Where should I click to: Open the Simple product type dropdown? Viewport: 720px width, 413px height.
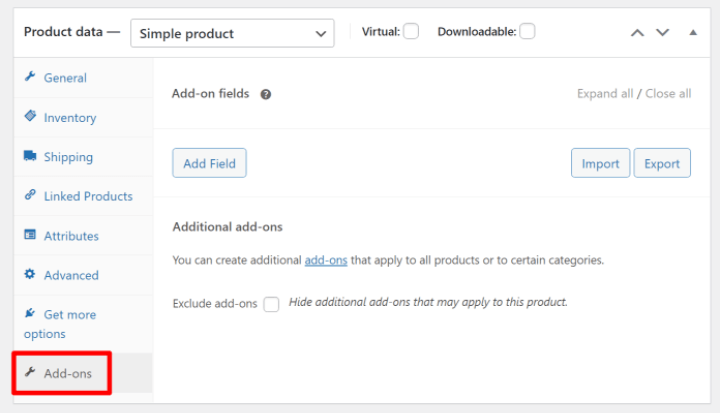point(232,33)
